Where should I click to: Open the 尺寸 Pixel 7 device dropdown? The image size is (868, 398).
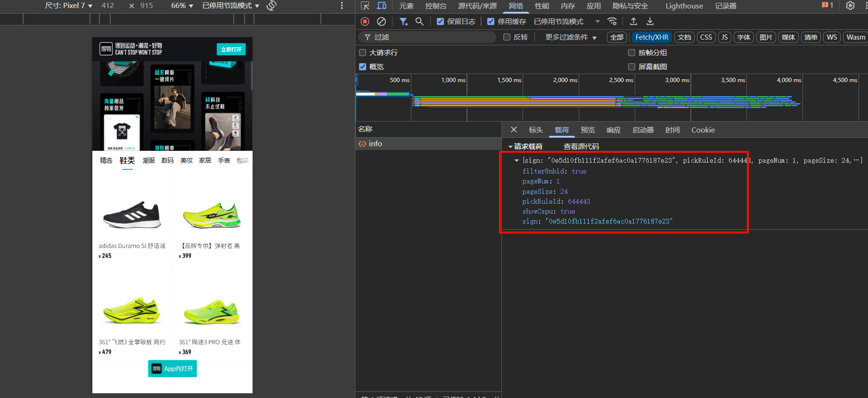tap(69, 6)
